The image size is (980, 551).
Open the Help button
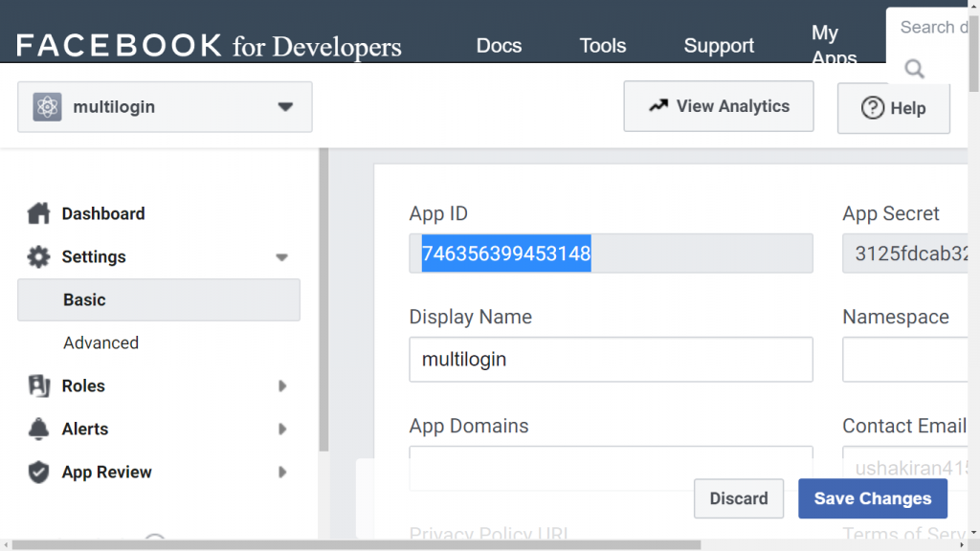(x=894, y=108)
